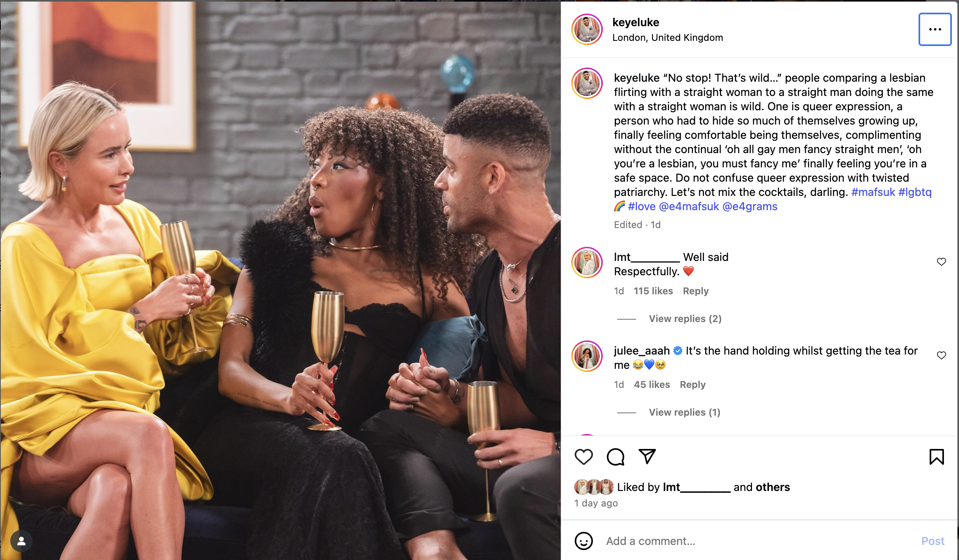Like the post with the heart icon
Screen dimensions: 959x560
583,457
